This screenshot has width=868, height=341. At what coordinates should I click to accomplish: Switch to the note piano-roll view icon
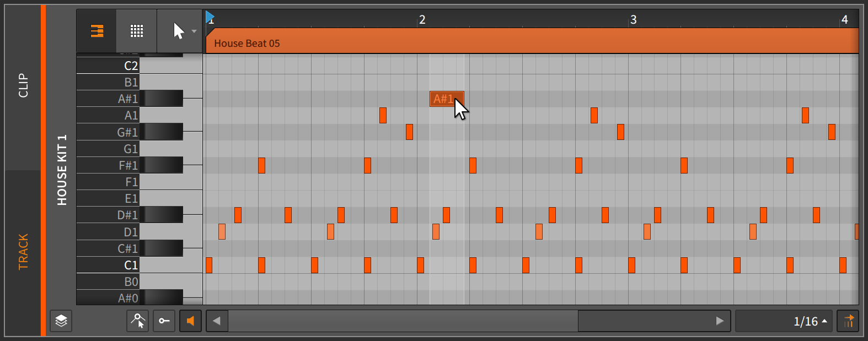[x=97, y=31]
